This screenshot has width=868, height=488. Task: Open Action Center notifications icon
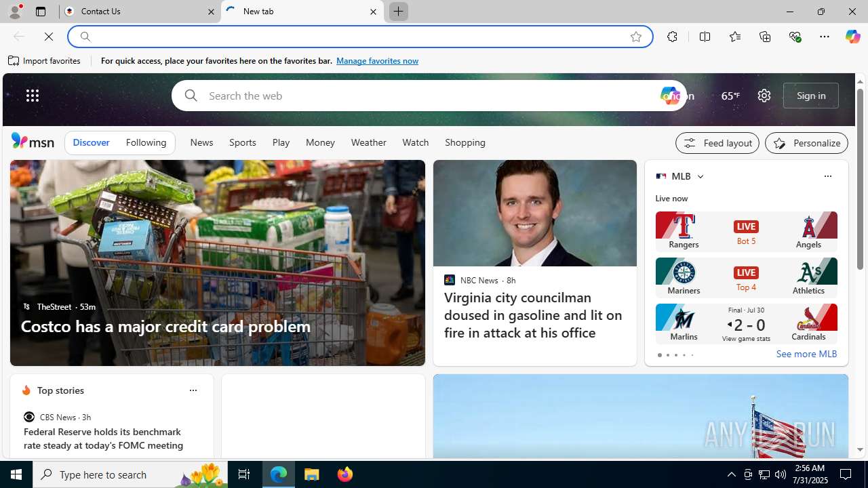[846, 474]
